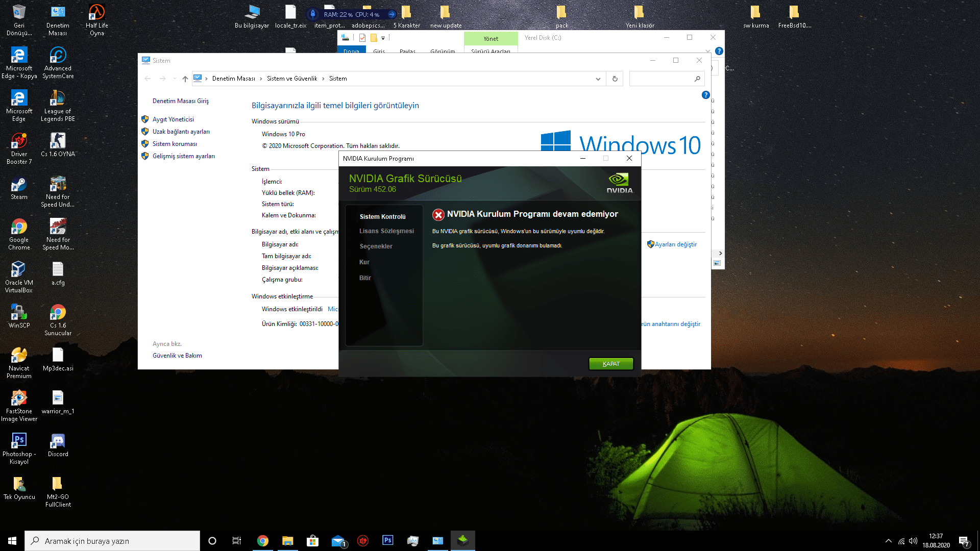Image resolution: width=980 pixels, height=551 pixels.
Task: Open FastStone Image Viewer shortcut
Action: [x=19, y=406]
